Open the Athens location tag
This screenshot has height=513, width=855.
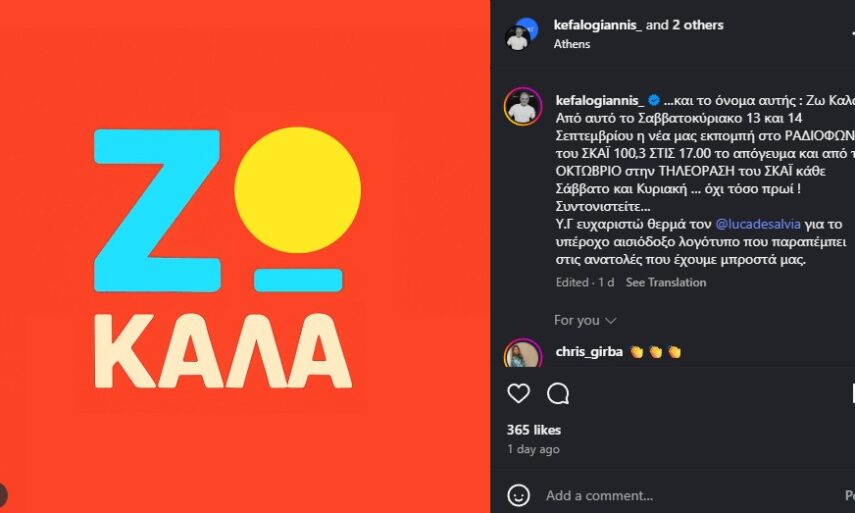pos(571,44)
